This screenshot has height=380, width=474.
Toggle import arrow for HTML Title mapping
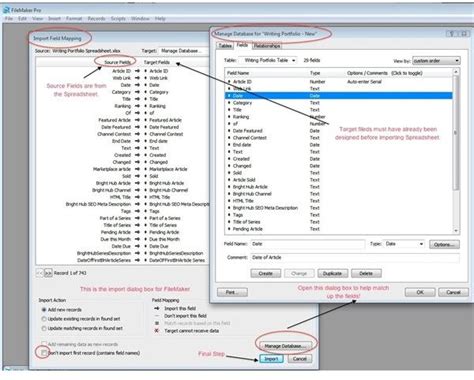point(137,197)
